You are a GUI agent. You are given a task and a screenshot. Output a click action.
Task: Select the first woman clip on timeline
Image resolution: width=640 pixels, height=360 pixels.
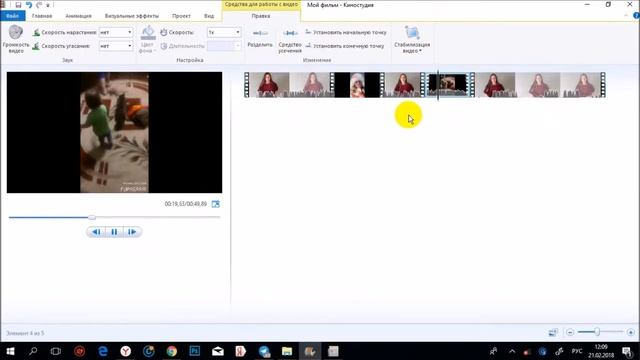coord(289,85)
